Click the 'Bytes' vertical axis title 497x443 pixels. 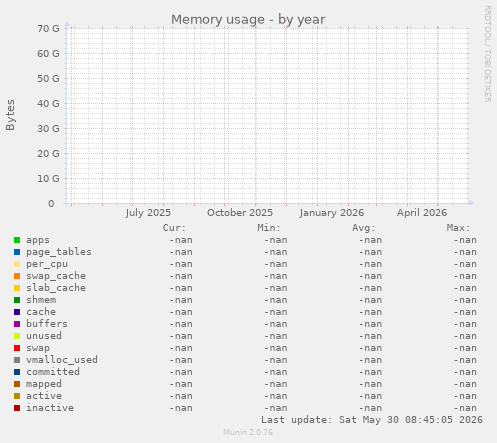tap(10, 115)
